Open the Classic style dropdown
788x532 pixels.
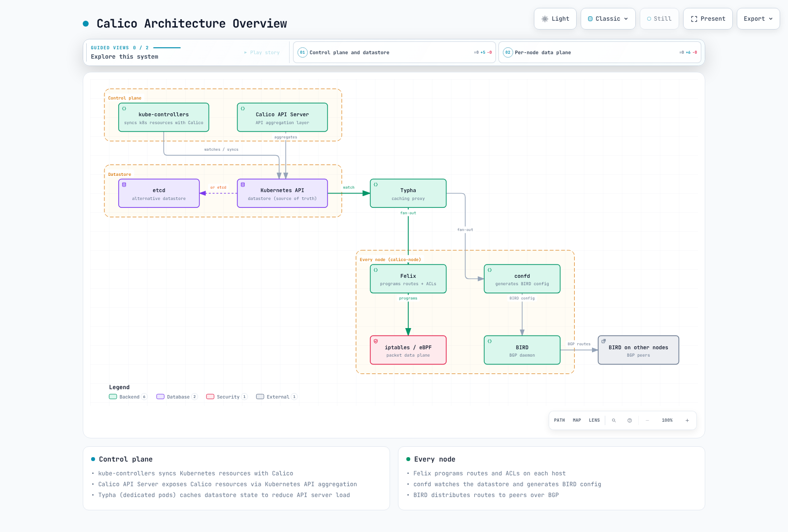(608, 19)
